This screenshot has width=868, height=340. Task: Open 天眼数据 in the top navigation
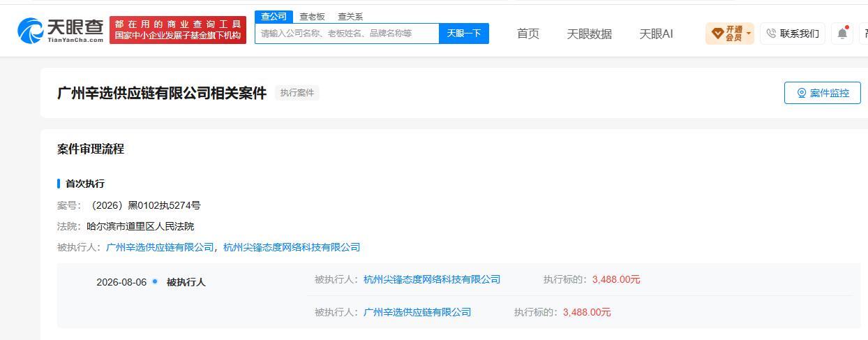click(589, 34)
